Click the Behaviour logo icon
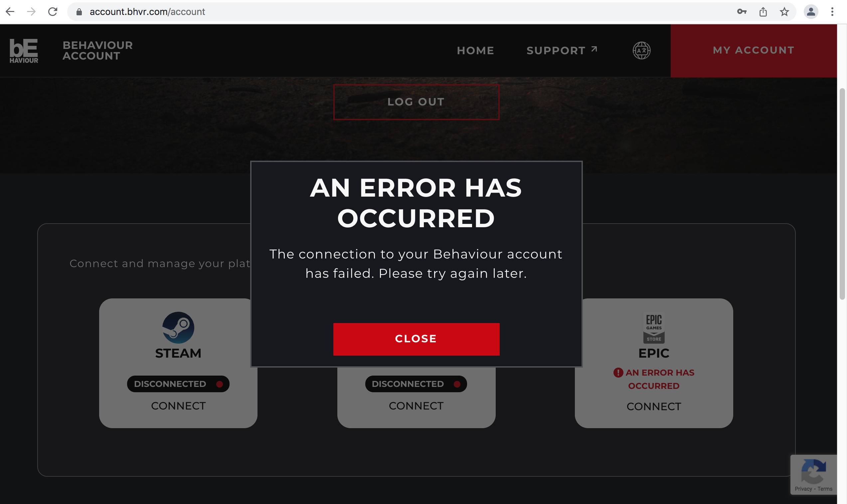 click(x=24, y=51)
